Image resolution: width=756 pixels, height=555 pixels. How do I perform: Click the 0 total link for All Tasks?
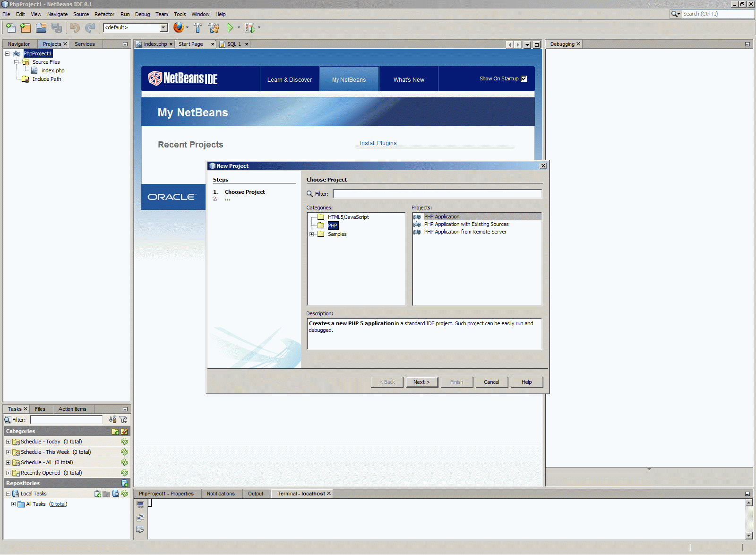[x=58, y=504]
